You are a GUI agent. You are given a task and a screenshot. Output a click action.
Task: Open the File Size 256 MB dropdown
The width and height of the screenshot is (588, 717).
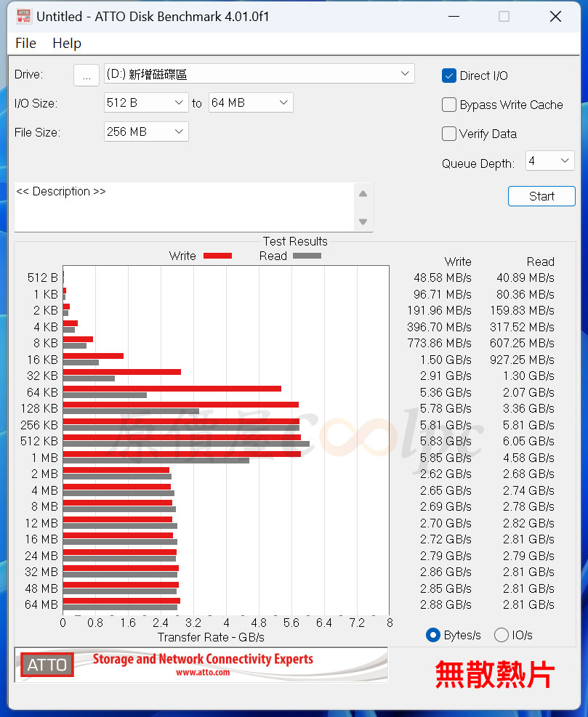(x=146, y=132)
